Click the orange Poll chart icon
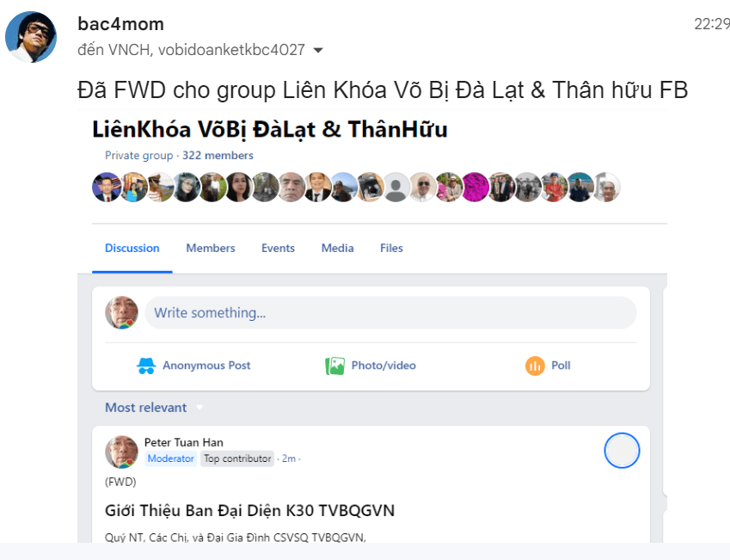 [535, 366]
